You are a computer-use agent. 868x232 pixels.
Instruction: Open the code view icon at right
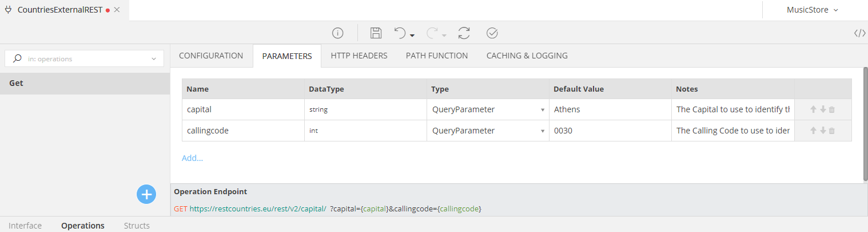(859, 33)
